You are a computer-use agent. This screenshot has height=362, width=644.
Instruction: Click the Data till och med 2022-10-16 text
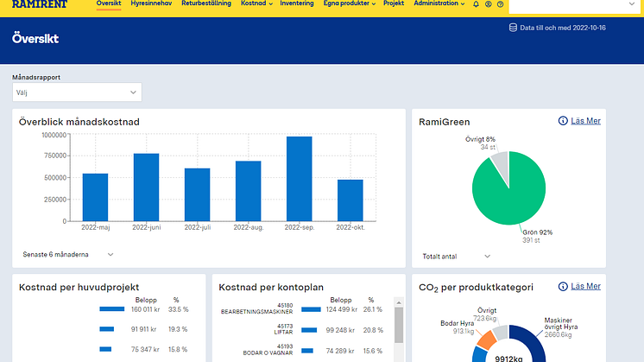[563, 28]
